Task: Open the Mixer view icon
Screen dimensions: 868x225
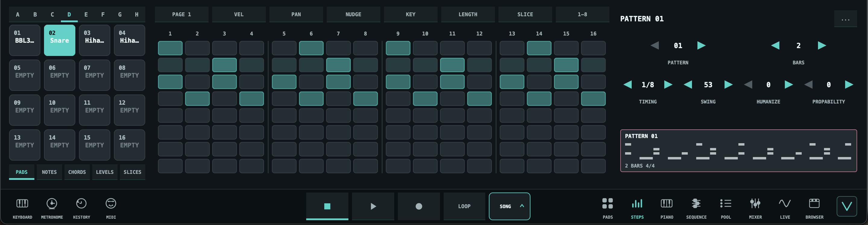Action: click(x=755, y=203)
